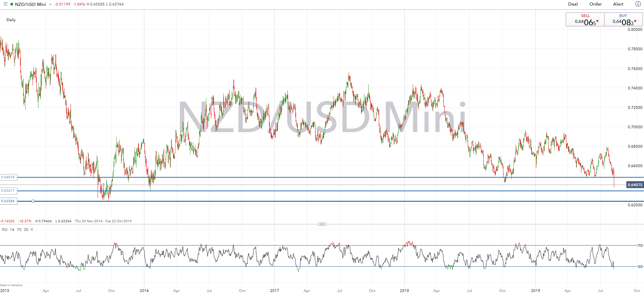Click the panel divider grip above RSI
The width and height of the screenshot is (644, 293).
pos(322,224)
